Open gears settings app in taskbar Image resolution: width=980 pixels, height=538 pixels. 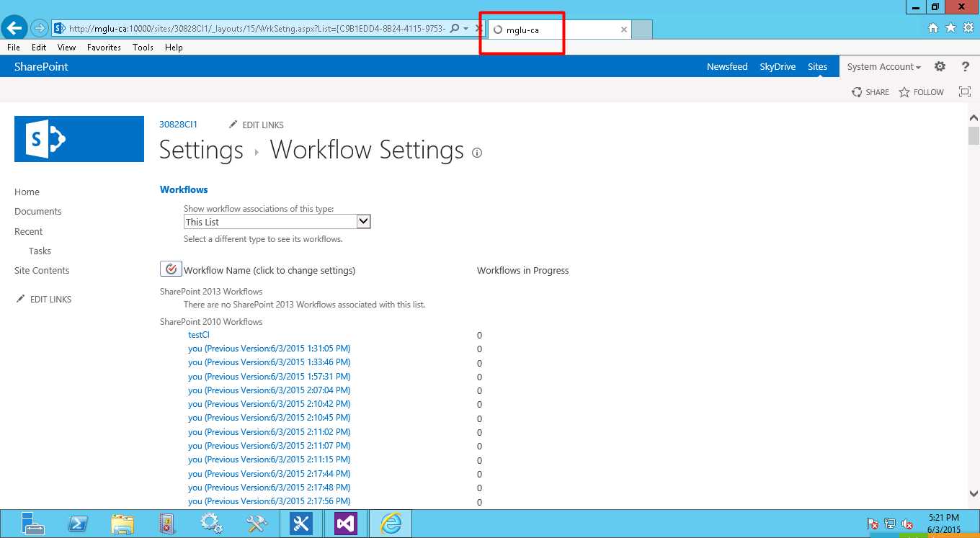pyautogui.click(x=212, y=524)
